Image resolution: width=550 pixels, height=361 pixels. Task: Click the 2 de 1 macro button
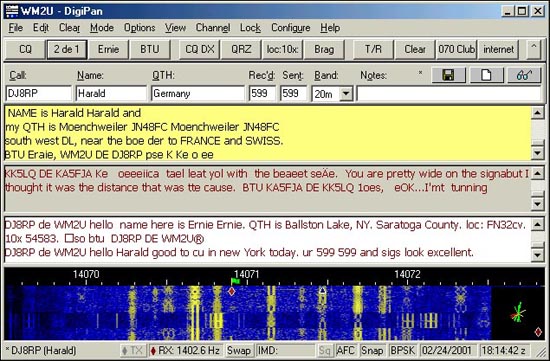click(67, 49)
